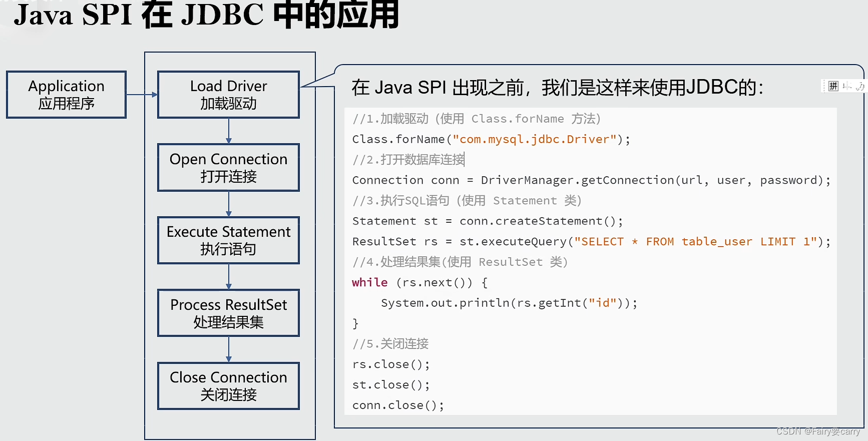
Task: Click the line 'conn.close();'
Action: pos(398,405)
